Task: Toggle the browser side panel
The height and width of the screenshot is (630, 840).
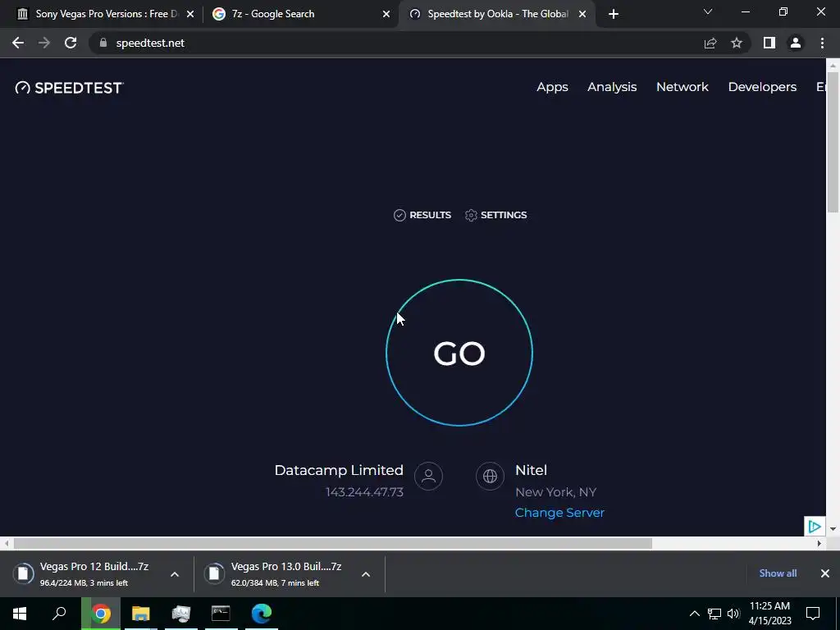Action: tap(769, 43)
